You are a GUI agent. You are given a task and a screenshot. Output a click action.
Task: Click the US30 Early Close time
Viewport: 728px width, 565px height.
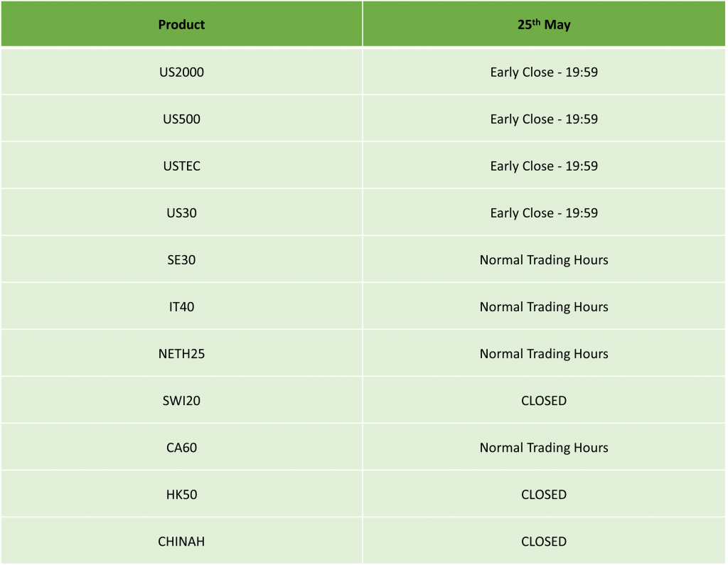click(544, 212)
